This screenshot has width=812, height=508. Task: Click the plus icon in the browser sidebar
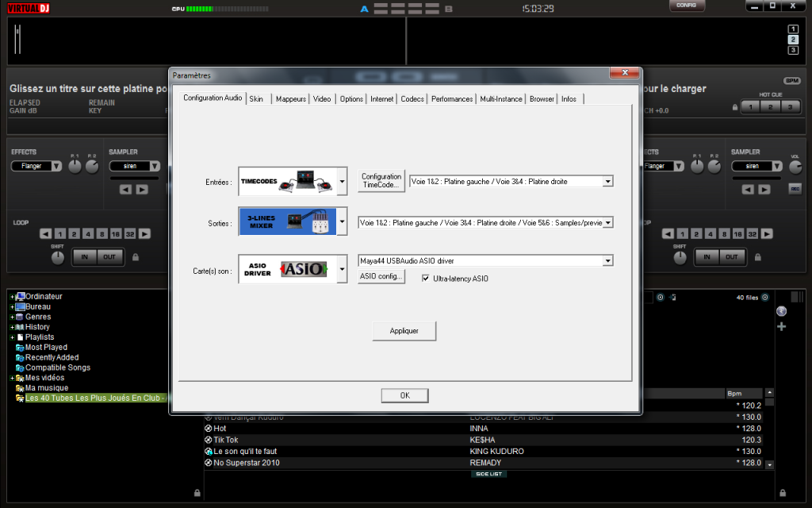(781, 326)
